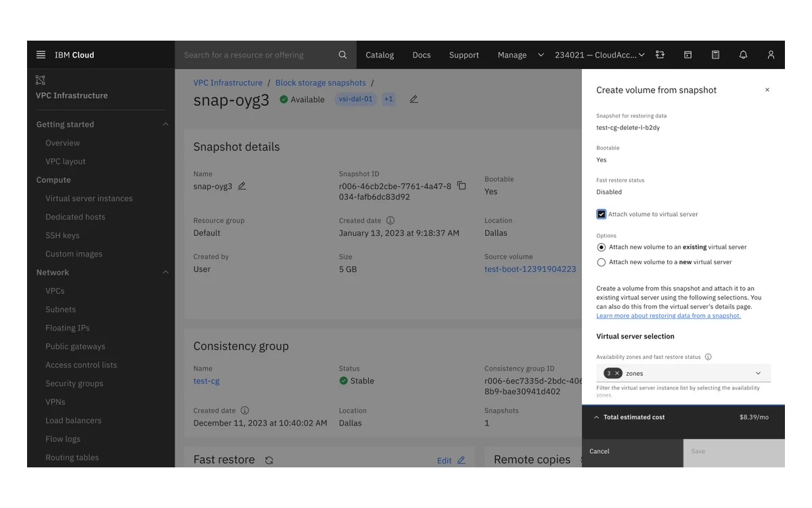The height and width of the screenshot is (508, 812).
Task: Open the notifications bell
Action: click(x=743, y=55)
